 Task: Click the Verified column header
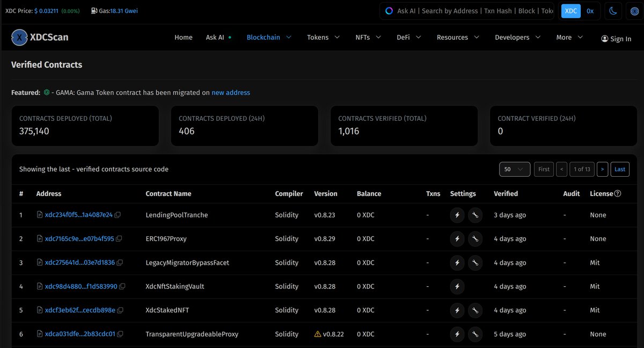coord(506,193)
